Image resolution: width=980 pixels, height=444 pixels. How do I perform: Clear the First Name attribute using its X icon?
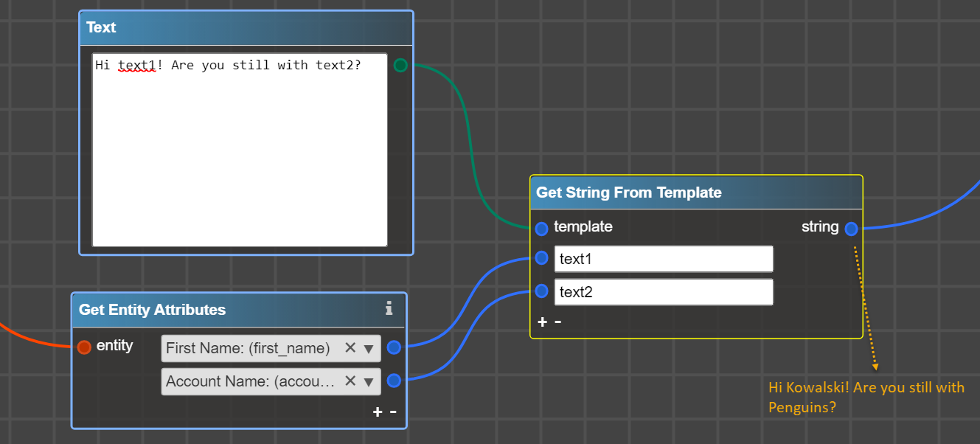coord(350,347)
